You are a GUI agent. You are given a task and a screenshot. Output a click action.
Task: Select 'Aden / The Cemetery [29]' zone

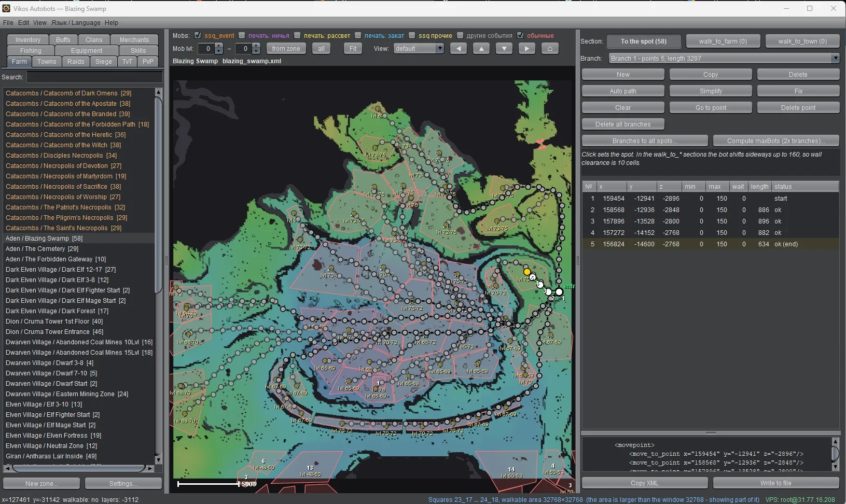tap(79, 249)
